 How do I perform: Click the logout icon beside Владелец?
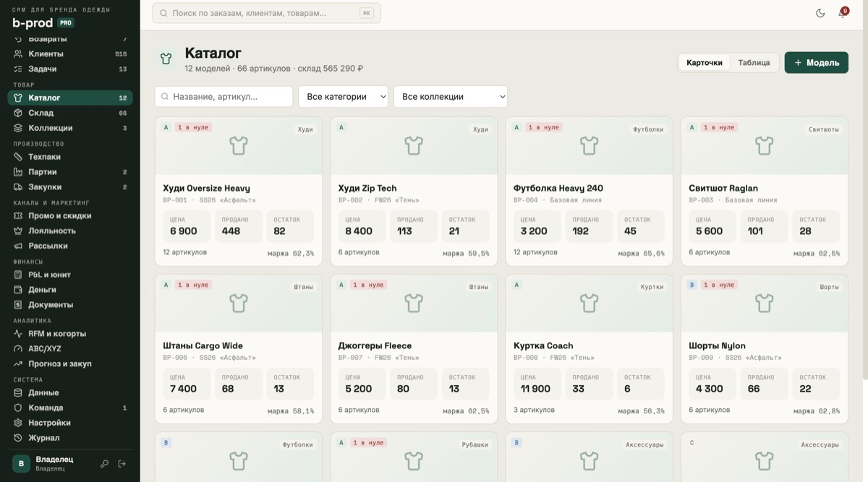pyautogui.click(x=122, y=464)
